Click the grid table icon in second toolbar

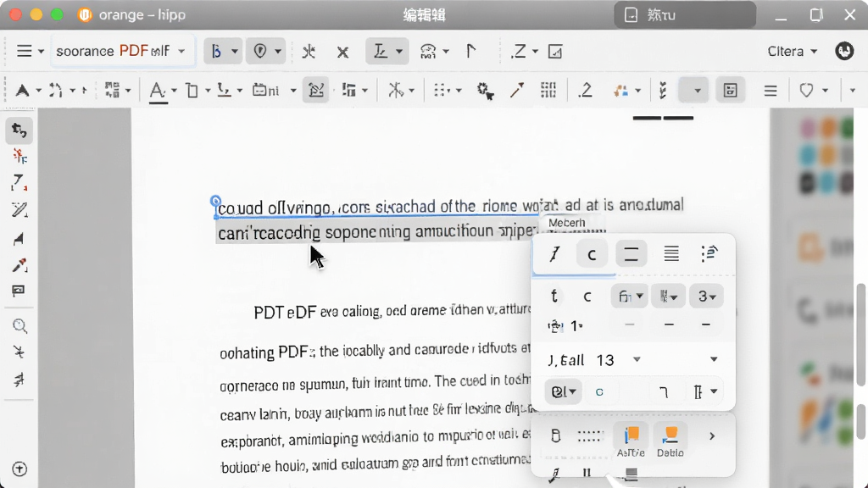[x=548, y=90]
